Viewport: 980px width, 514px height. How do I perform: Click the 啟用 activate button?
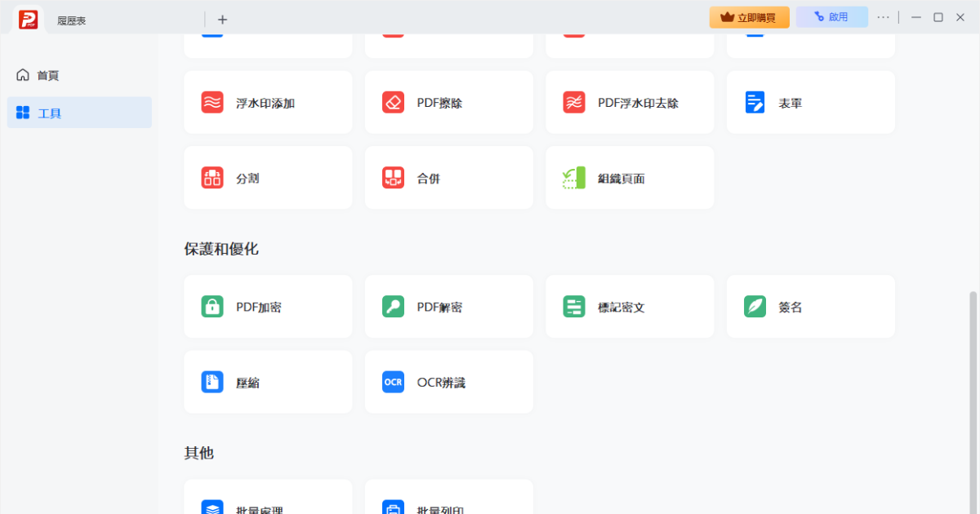[x=831, y=17]
